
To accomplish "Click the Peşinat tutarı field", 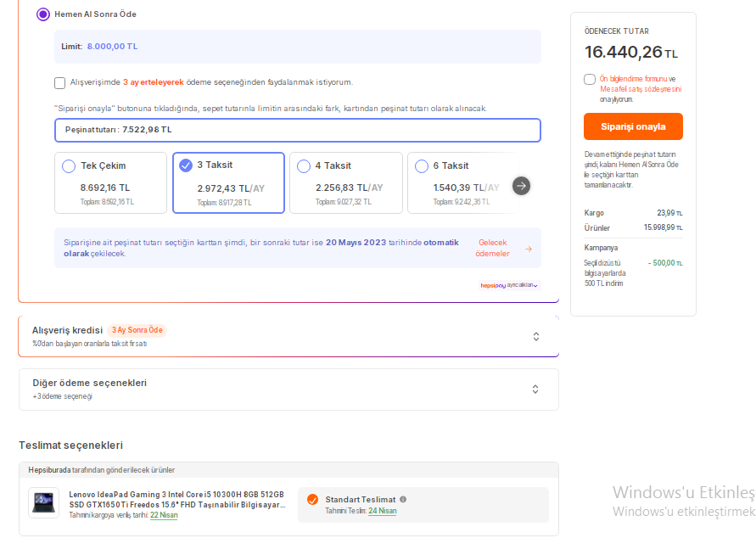I will [x=298, y=130].
